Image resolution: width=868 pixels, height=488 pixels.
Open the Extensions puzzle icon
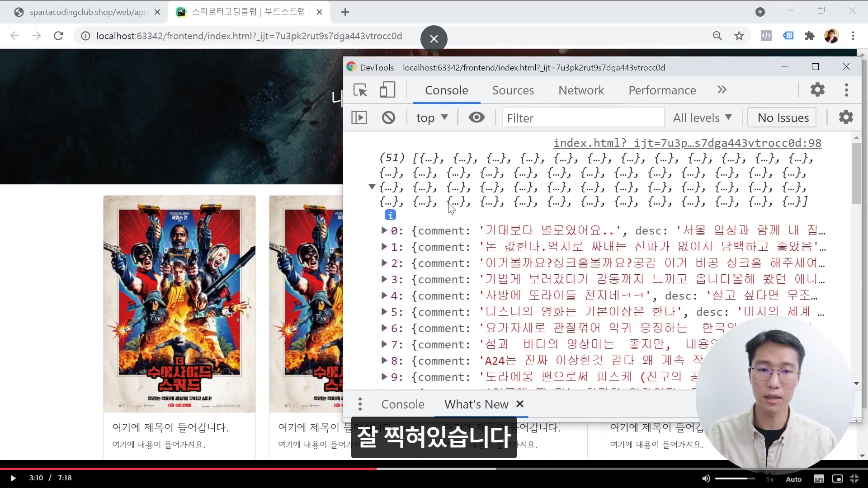pyautogui.click(x=810, y=36)
